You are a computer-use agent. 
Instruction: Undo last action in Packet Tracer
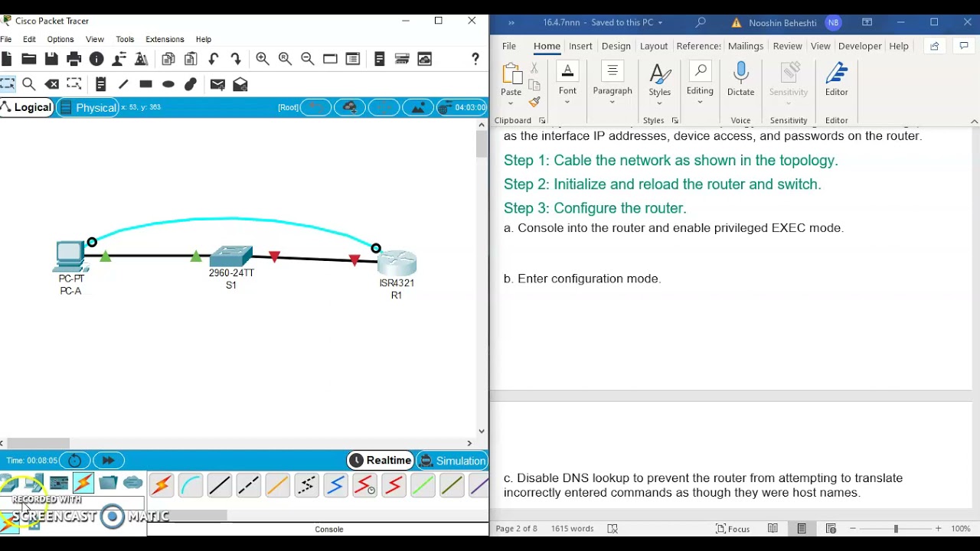(x=214, y=59)
